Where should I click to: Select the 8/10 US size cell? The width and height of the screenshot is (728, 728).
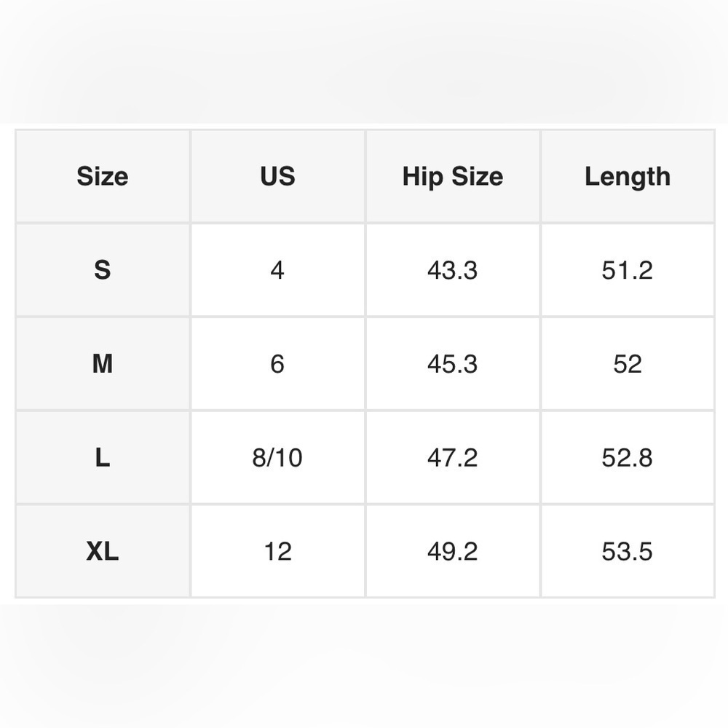(x=277, y=457)
